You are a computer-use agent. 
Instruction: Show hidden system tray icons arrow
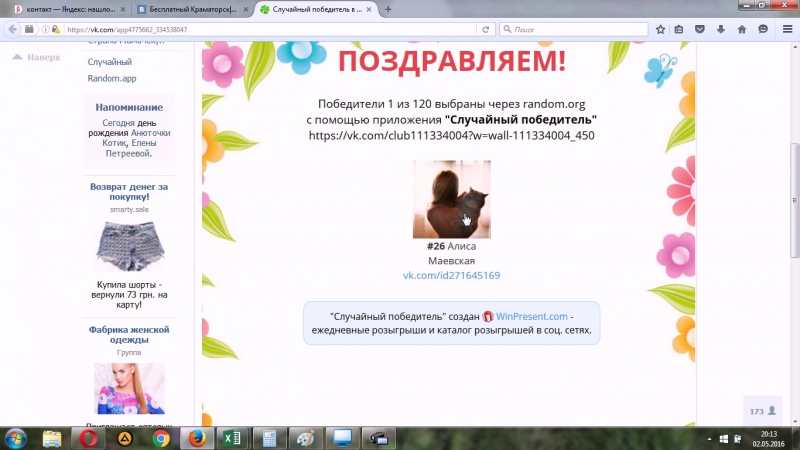pyautogui.click(x=709, y=439)
